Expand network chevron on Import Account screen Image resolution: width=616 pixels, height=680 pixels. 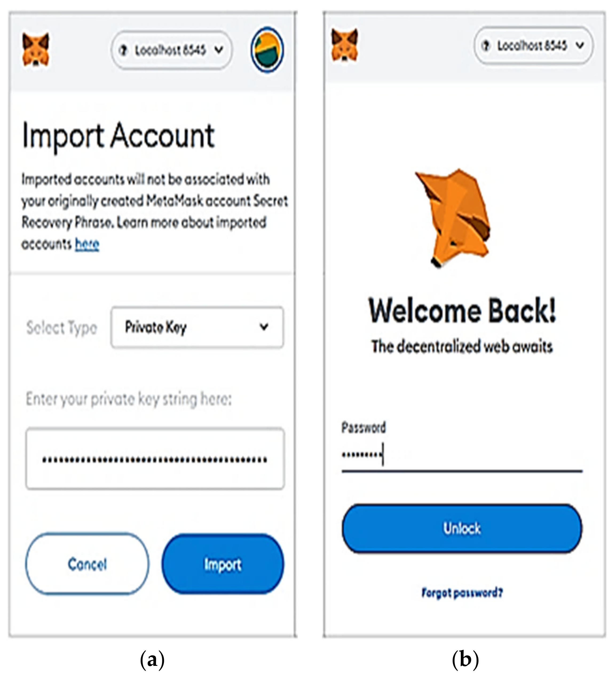tap(219, 50)
